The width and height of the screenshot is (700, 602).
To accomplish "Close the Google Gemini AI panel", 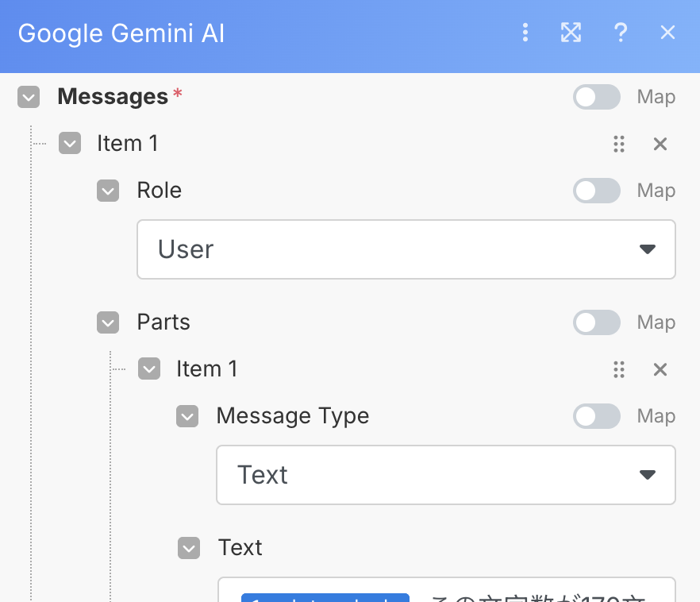I will pyautogui.click(x=668, y=33).
